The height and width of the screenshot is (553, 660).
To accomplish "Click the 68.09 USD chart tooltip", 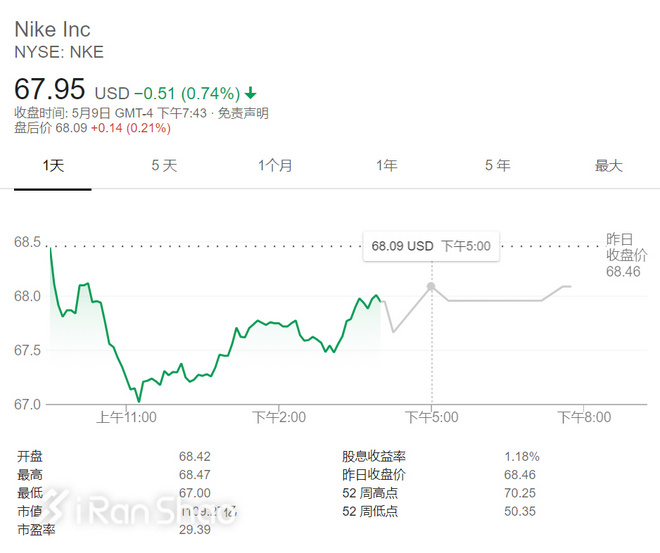I will click(x=431, y=246).
